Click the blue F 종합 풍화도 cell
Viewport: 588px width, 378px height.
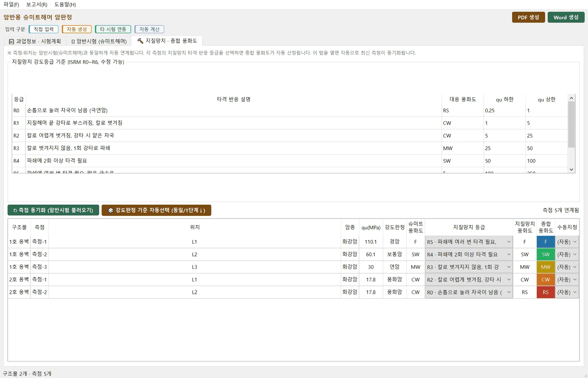(546, 242)
